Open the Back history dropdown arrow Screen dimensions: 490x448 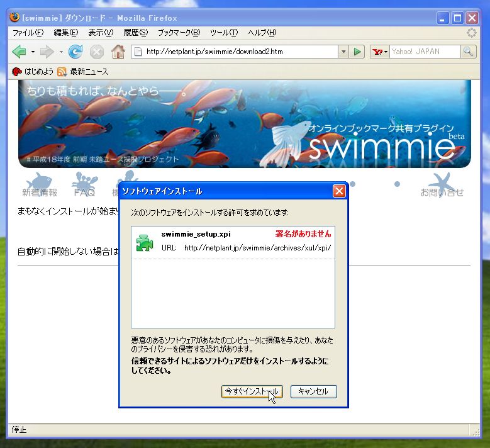tap(33, 52)
